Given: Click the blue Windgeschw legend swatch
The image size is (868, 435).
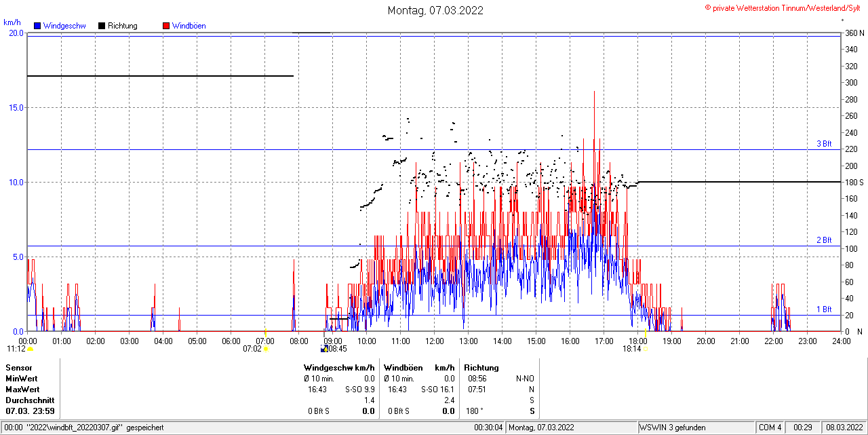Looking at the screenshot, I should 37,26.
